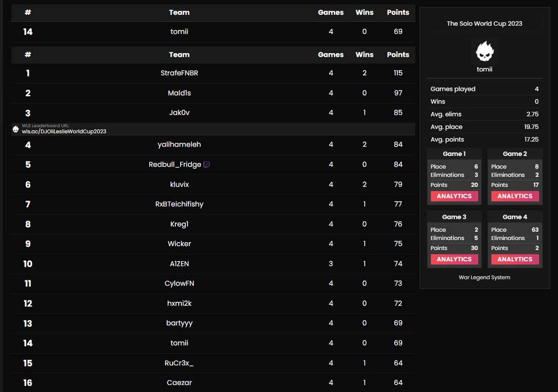Open Jak0v's player entry

[x=179, y=112]
